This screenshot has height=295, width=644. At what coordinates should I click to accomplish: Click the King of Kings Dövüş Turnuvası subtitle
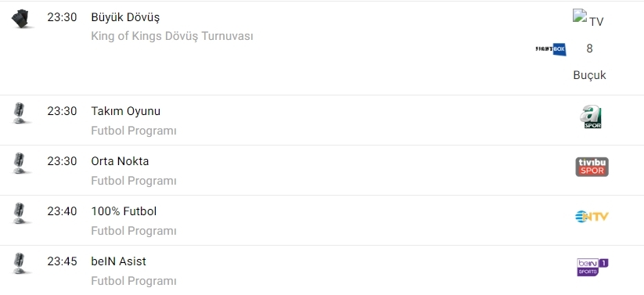172,36
